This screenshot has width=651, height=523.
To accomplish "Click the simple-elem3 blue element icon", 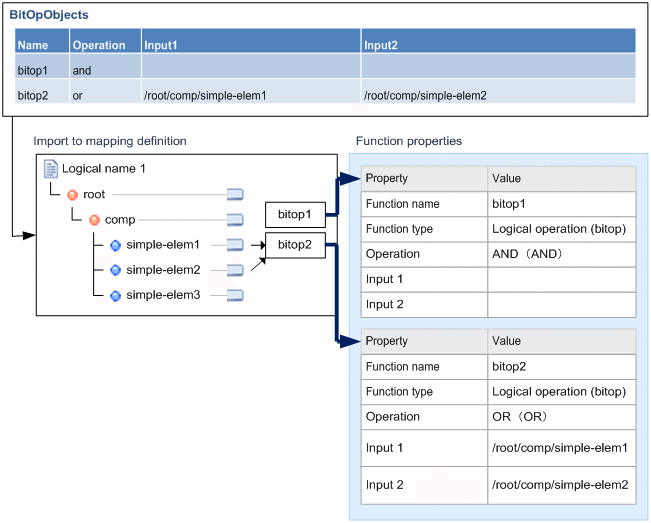I will pyautogui.click(x=115, y=295).
